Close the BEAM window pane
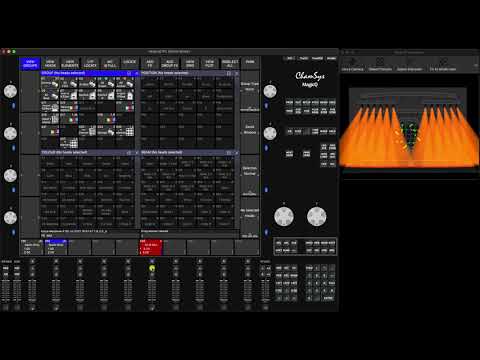 point(236,152)
